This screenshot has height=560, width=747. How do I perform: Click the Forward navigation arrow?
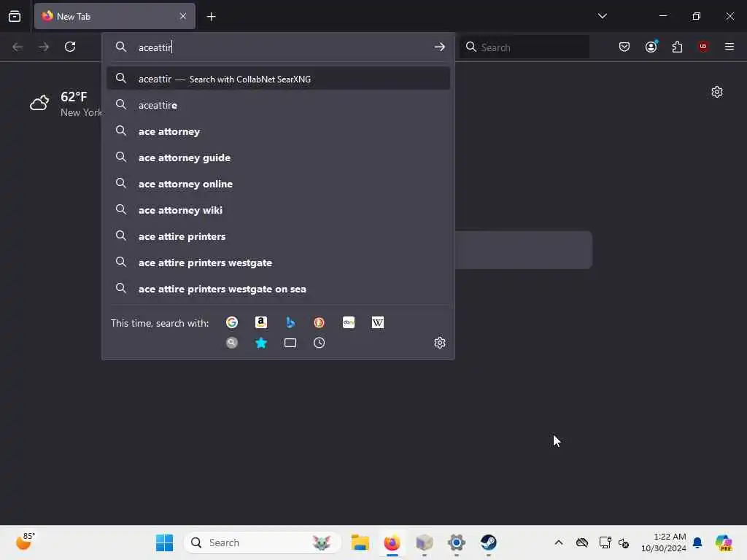(x=44, y=47)
